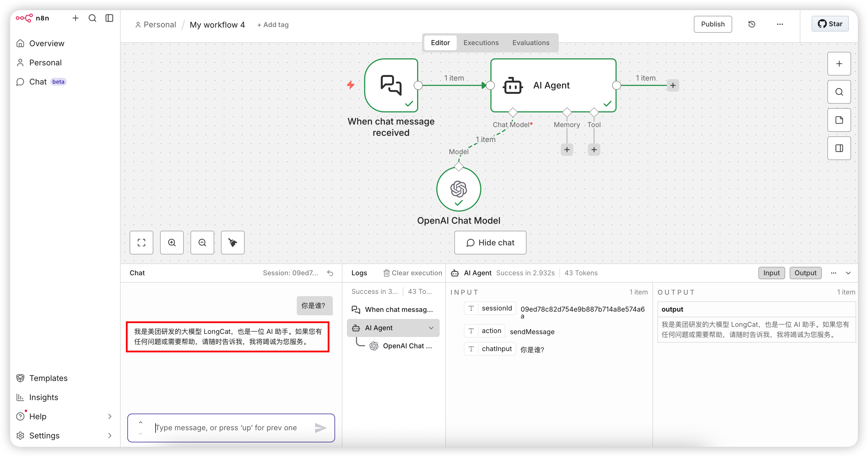Open the sticky note icon on the canvas
This screenshot has height=457, width=868.
tap(839, 120)
